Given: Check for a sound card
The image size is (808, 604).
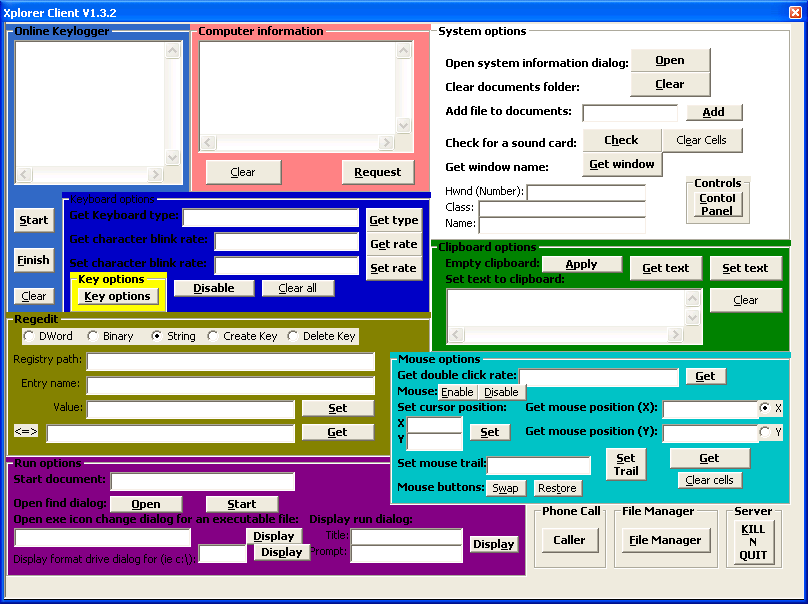Looking at the screenshot, I should click(x=621, y=140).
